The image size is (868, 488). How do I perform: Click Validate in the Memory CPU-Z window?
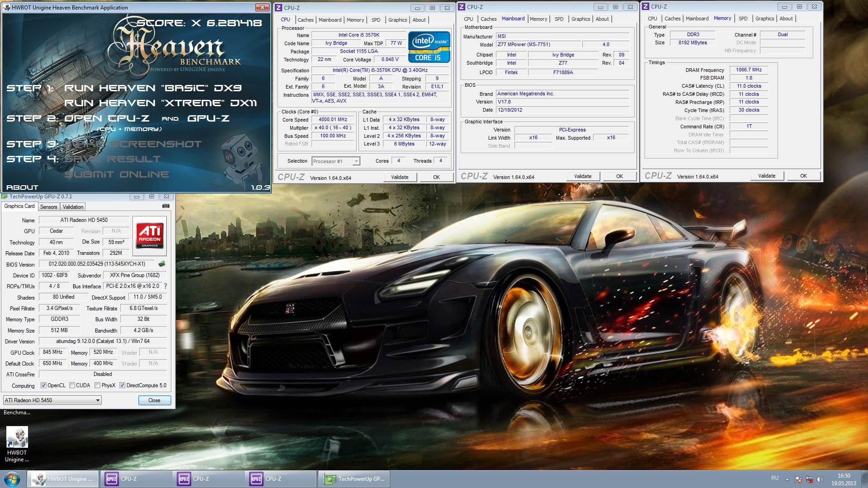[x=767, y=176]
